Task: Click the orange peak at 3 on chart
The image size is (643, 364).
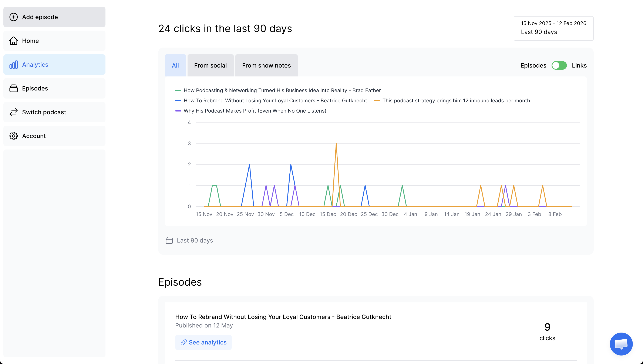Action: pyautogui.click(x=336, y=144)
